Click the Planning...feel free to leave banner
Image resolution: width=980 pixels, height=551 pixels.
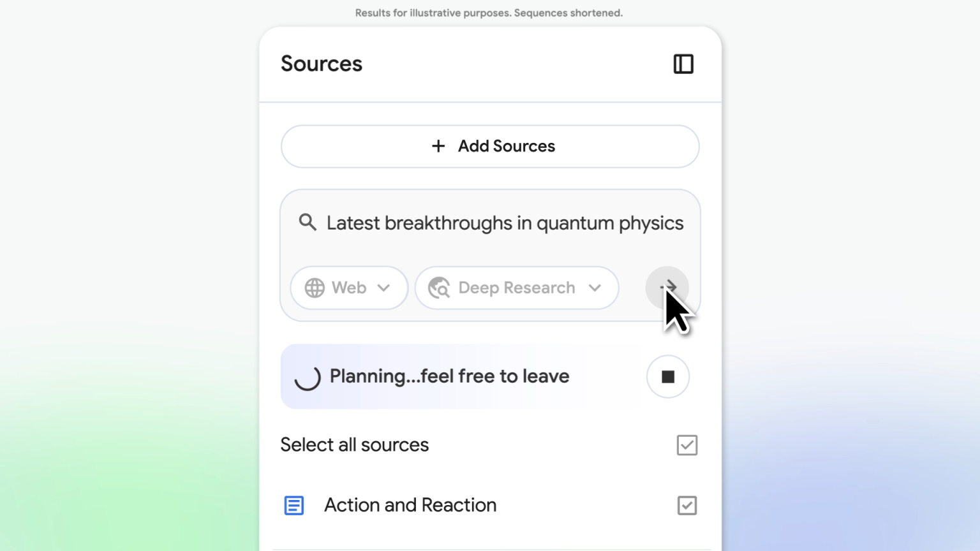coord(449,376)
